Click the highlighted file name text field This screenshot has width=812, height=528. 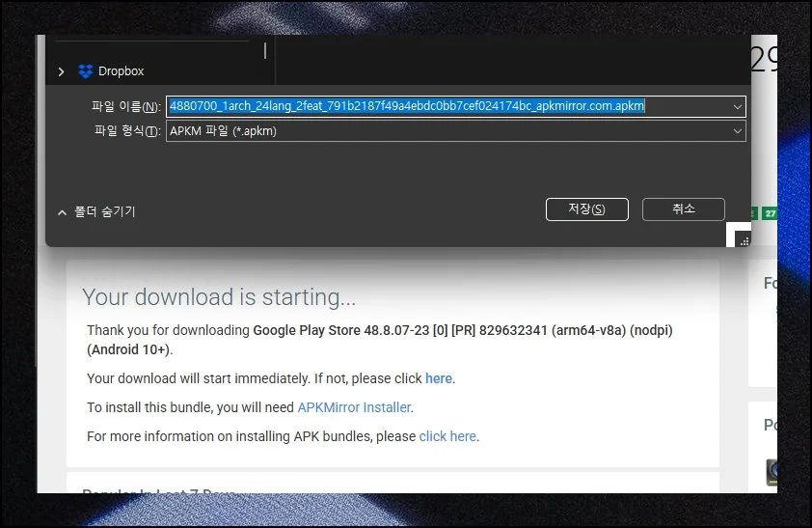[407, 106]
